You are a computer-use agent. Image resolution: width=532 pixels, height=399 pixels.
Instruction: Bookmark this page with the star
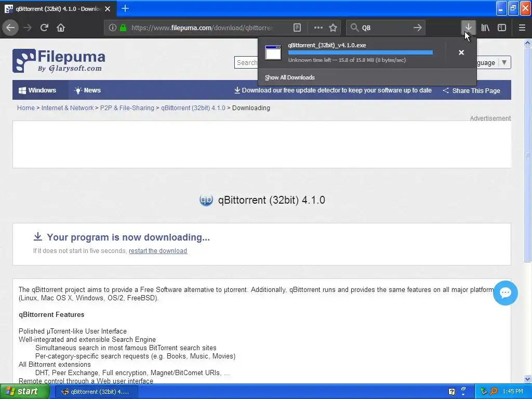(333, 28)
